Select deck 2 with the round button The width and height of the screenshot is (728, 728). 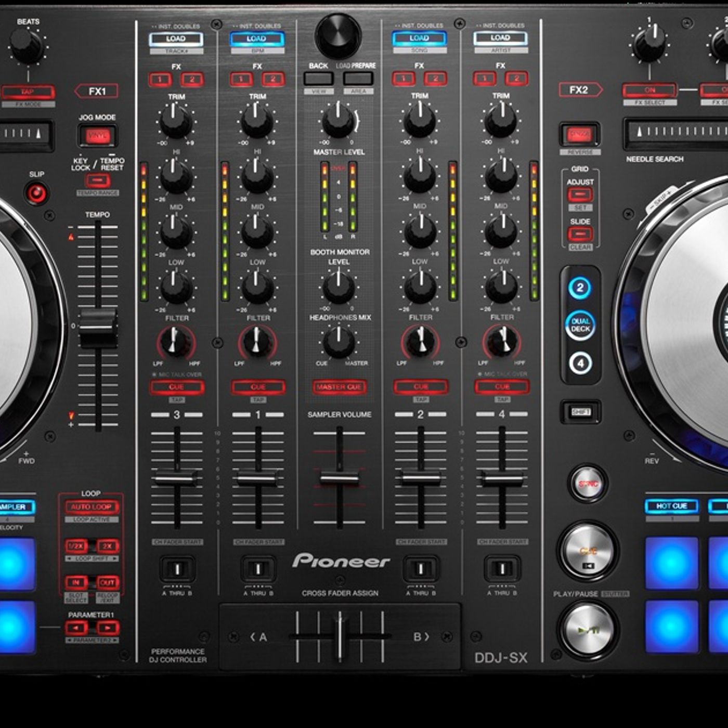580,288
